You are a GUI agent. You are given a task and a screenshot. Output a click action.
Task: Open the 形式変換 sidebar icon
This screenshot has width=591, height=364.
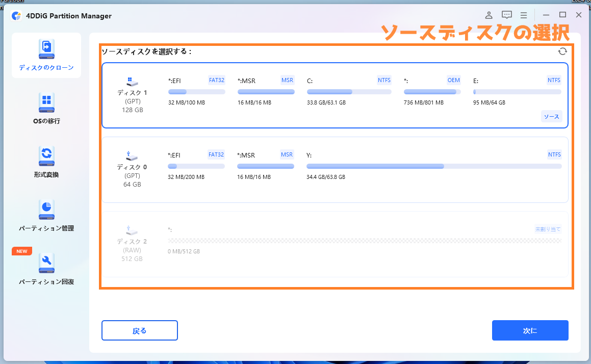click(x=46, y=156)
